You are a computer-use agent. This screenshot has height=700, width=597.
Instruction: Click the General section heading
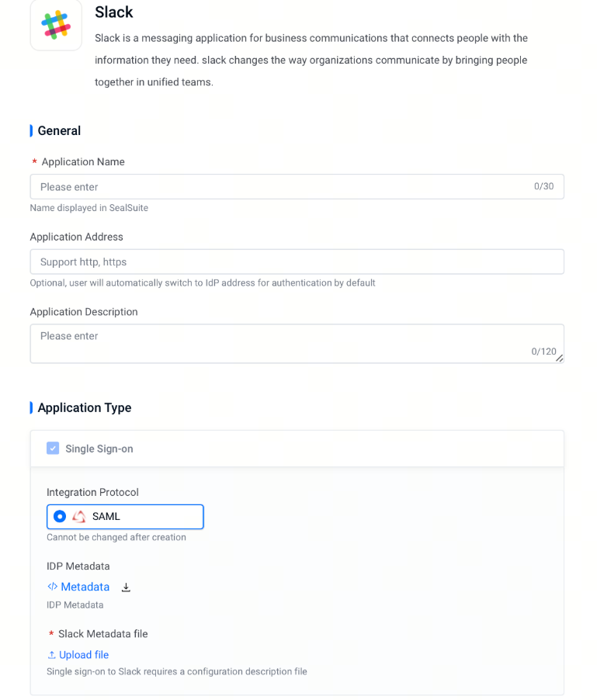[x=59, y=131]
